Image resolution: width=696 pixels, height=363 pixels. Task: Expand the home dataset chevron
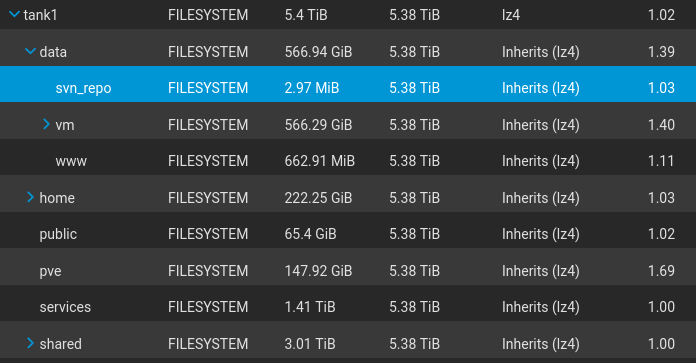pyautogui.click(x=30, y=197)
